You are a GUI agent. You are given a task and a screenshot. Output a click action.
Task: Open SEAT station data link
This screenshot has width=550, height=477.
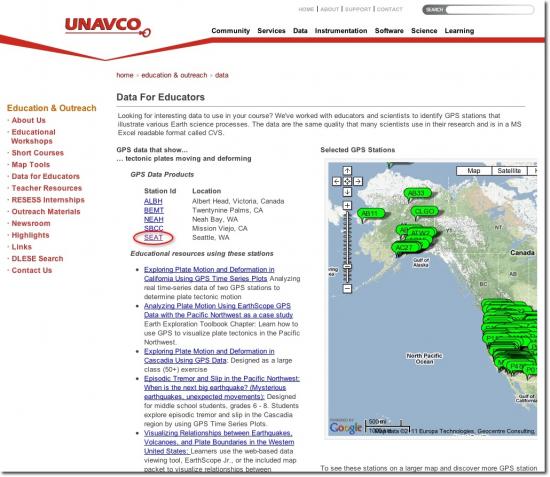[153, 237]
